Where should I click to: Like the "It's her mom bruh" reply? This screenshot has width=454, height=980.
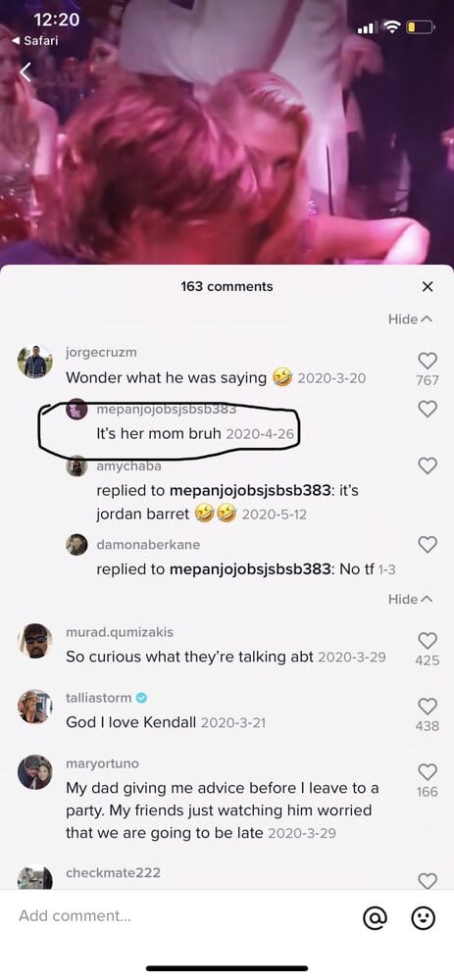click(x=428, y=408)
